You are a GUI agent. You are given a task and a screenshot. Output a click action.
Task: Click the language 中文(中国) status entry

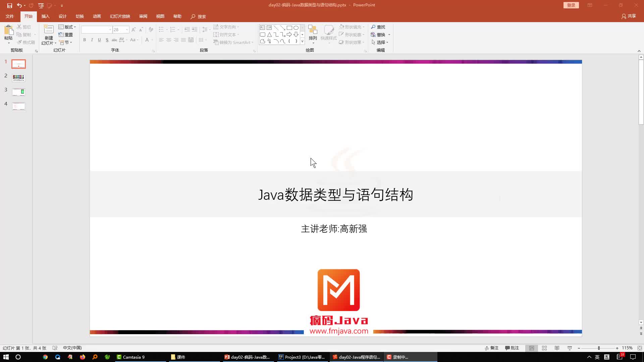pos(72,348)
